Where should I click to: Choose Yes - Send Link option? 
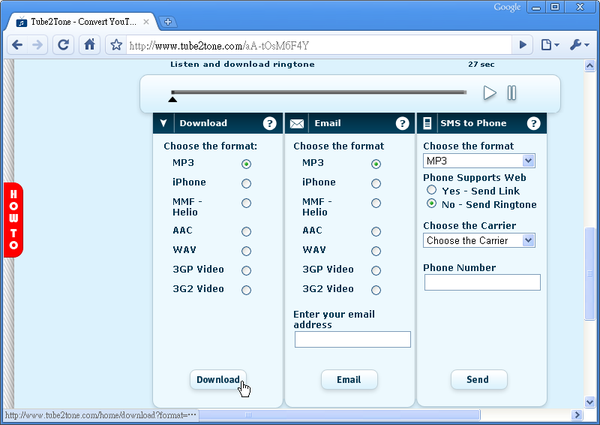432,190
